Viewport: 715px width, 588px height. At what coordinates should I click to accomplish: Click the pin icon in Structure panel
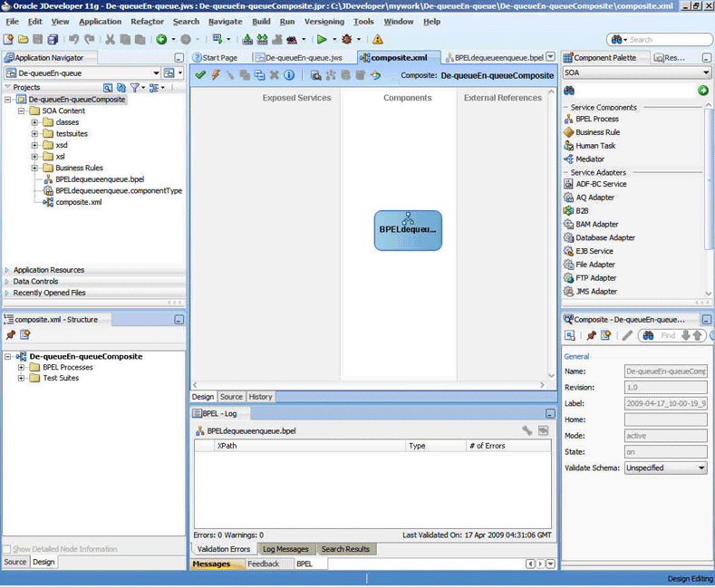pos(11,335)
